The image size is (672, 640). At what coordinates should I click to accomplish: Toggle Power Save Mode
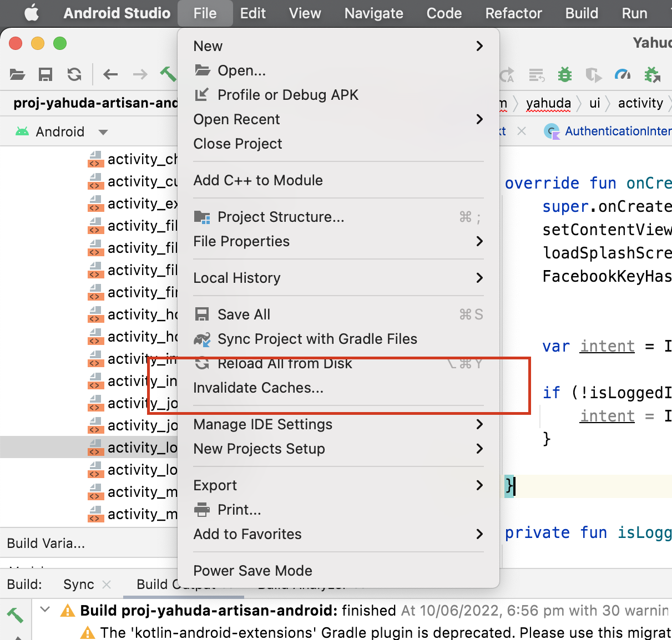(338, 571)
